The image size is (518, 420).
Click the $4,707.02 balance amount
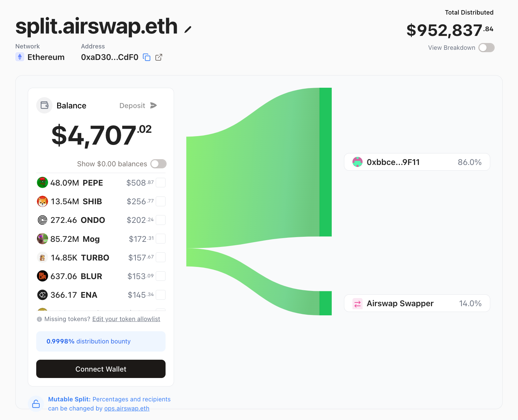pos(101,135)
